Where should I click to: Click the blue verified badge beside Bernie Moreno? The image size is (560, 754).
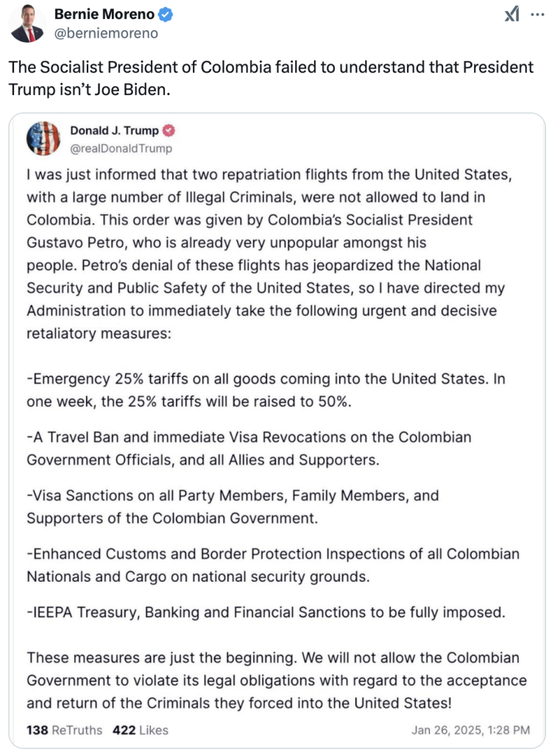[166, 15]
